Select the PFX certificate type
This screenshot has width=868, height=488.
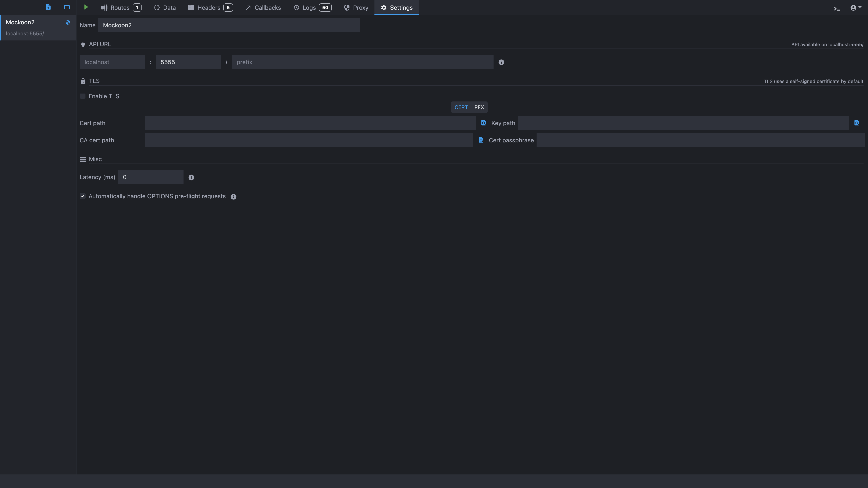coord(479,107)
